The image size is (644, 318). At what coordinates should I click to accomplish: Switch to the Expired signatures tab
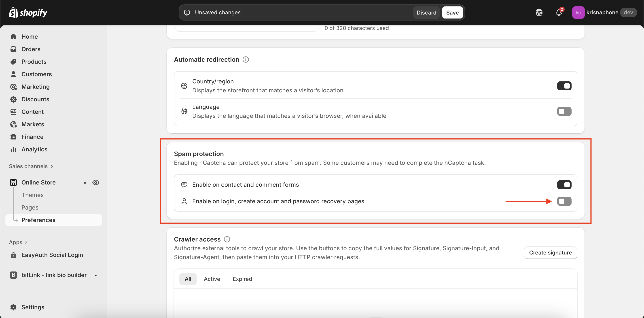[x=242, y=279]
